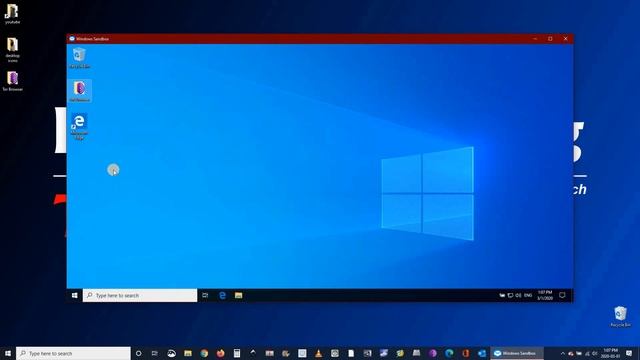
Task: Open File Explorer from the Sandbox taskbar
Action: point(239,295)
